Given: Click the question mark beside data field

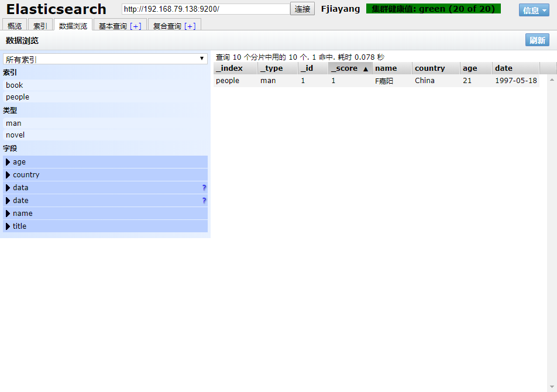Looking at the screenshot, I should coord(204,188).
